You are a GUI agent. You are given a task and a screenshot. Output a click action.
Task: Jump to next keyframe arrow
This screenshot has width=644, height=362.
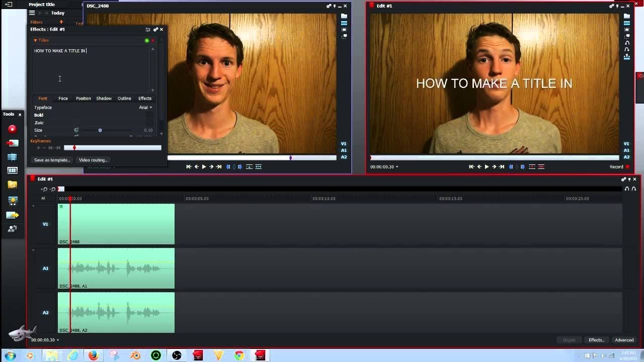click(57, 148)
